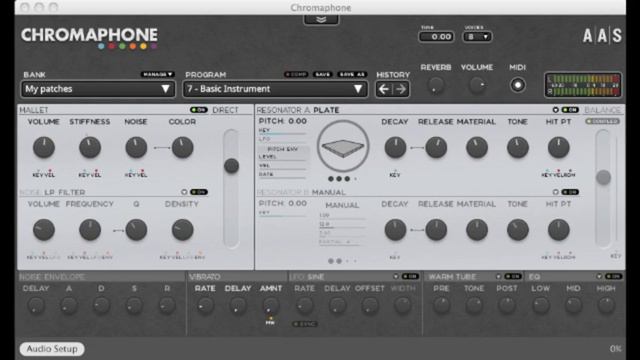Open the Bank dropdown showing My patches
640x360 pixels.
98,89
